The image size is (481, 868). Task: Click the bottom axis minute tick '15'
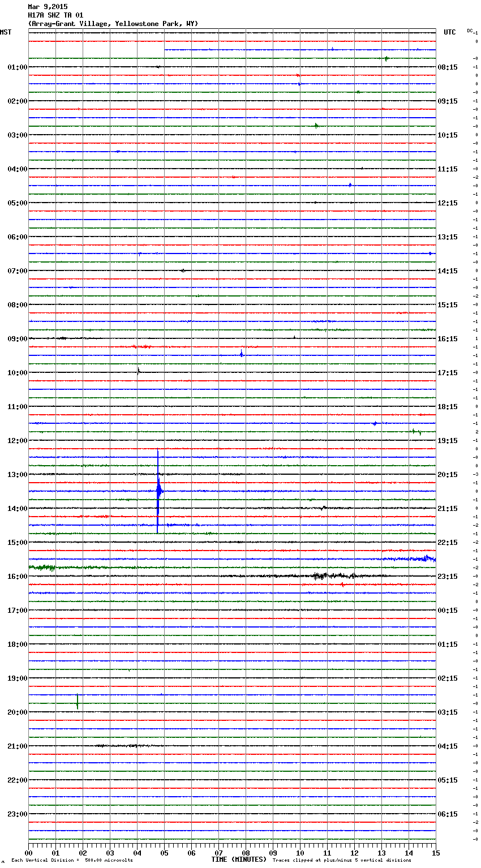click(x=436, y=853)
